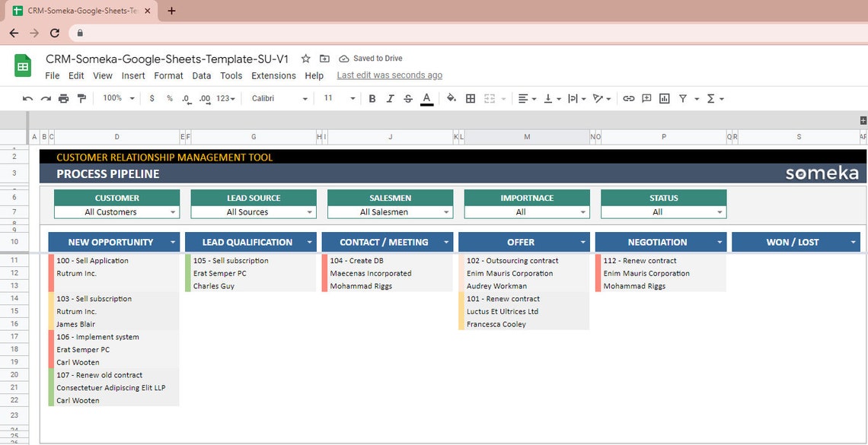Screen dimensions: 868x445
Task: Star the spreadsheet
Action: [305, 58]
